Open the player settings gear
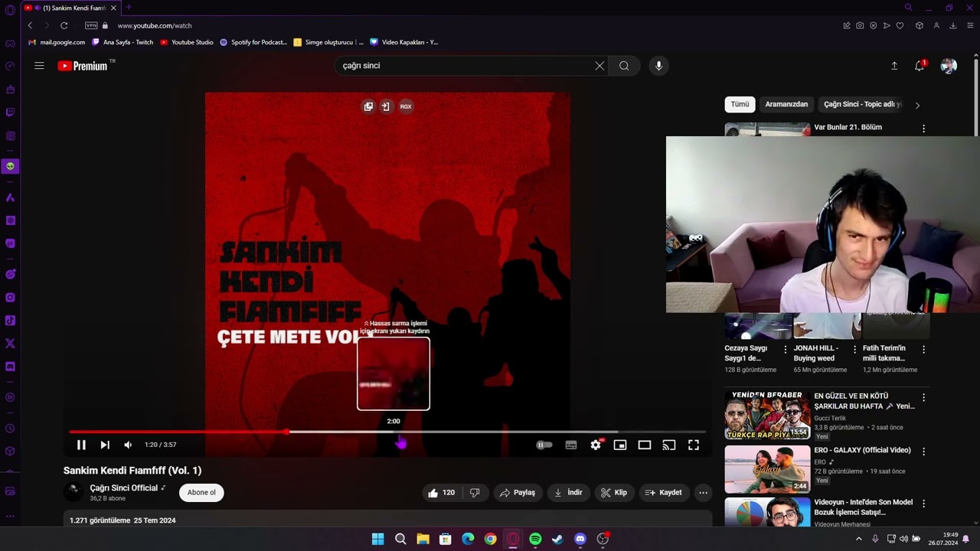The width and height of the screenshot is (980, 551). point(596,445)
